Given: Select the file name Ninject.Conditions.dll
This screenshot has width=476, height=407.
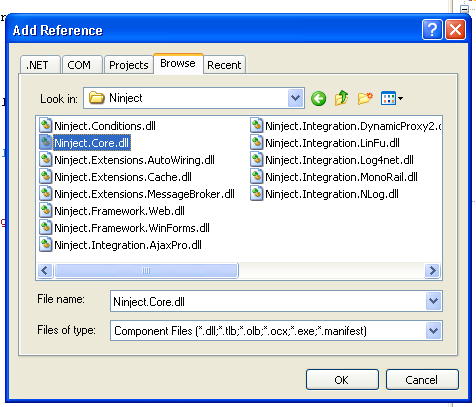Looking at the screenshot, I should (105, 126).
